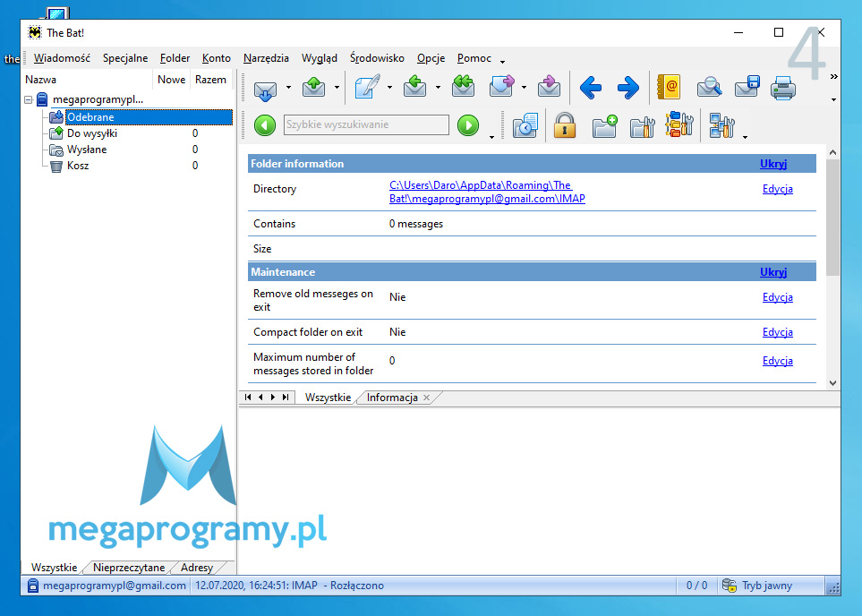Select the Wysłane folder
Viewport: 862px width, 616px height.
(x=87, y=150)
